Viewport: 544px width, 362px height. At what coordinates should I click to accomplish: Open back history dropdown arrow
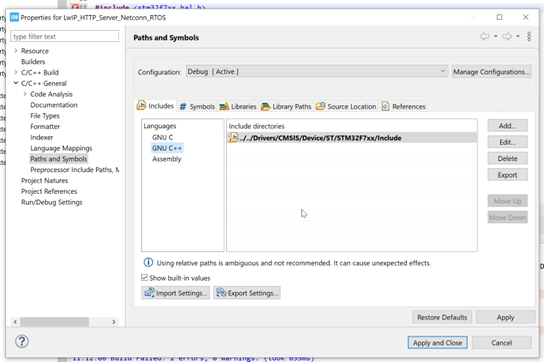(x=495, y=36)
